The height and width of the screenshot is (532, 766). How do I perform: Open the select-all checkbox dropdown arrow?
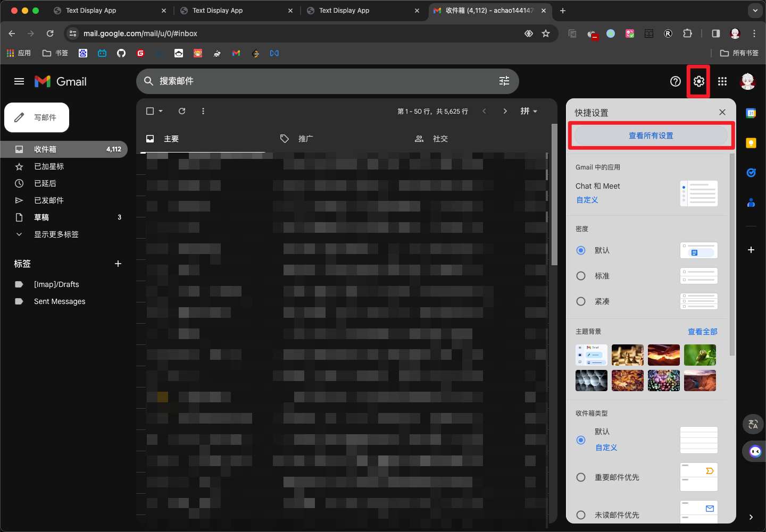(x=161, y=111)
